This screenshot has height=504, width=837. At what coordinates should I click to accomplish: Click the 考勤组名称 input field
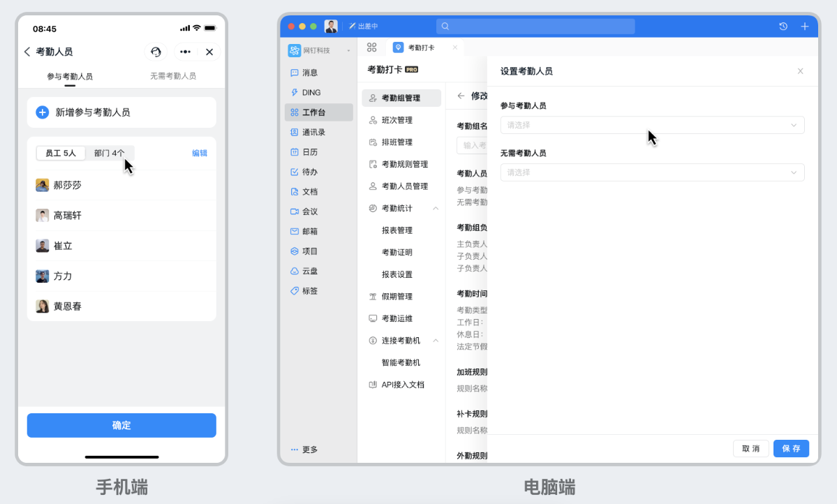(x=472, y=145)
